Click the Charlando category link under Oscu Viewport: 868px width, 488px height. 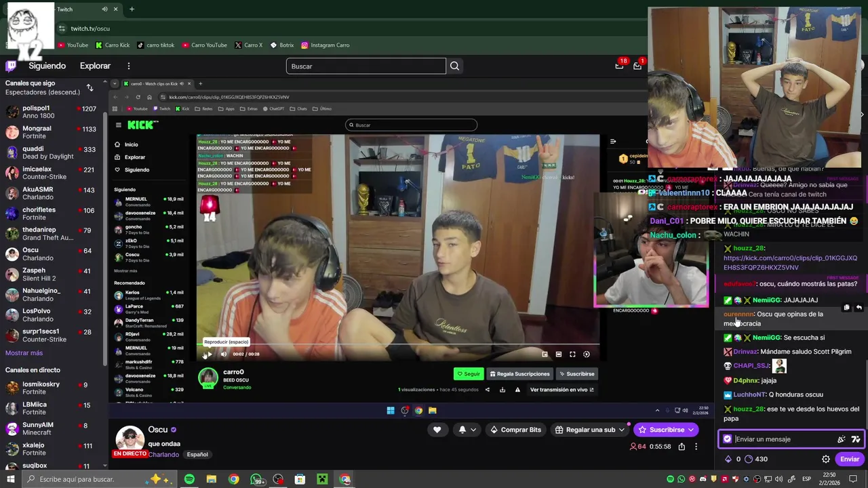pos(163,455)
